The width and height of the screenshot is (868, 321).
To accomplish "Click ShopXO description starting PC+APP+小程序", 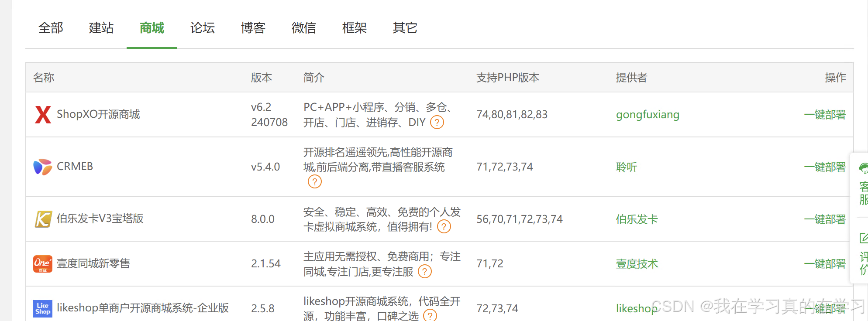I will 379,115.
